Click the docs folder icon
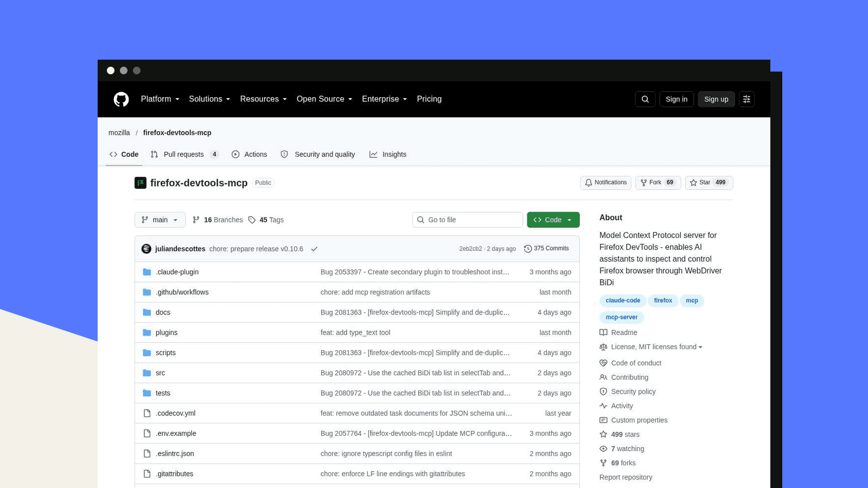868x488 pixels. pos(147,312)
